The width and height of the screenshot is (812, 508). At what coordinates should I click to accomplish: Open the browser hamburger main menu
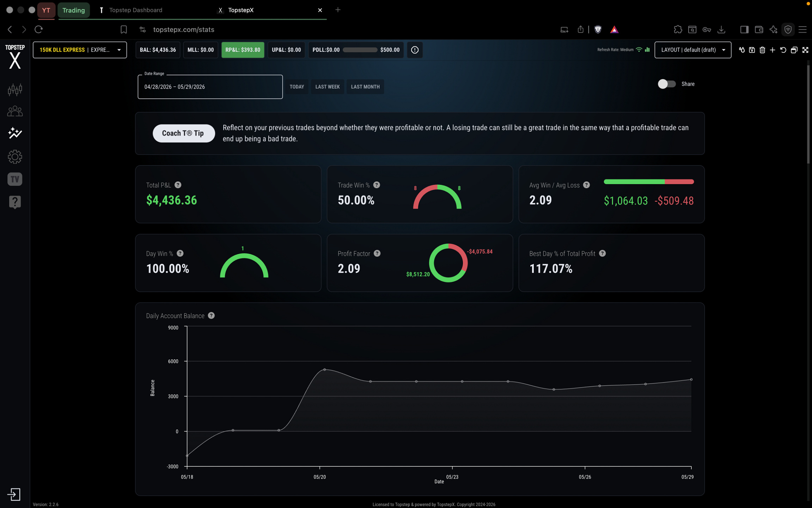(802, 30)
